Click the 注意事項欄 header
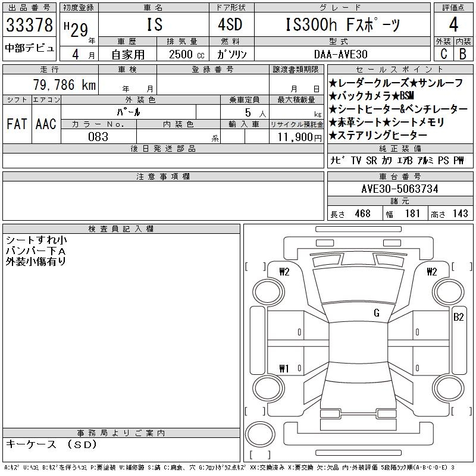 click(163, 176)
